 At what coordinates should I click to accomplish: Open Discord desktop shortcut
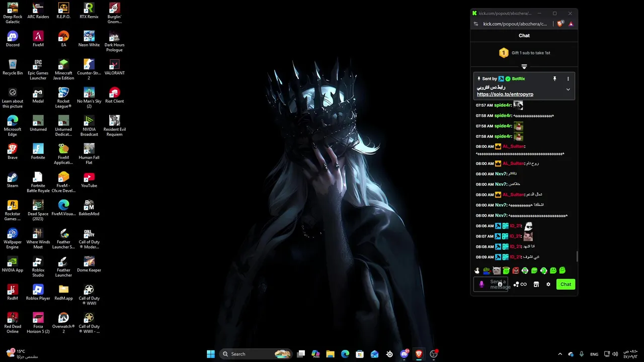(x=13, y=39)
